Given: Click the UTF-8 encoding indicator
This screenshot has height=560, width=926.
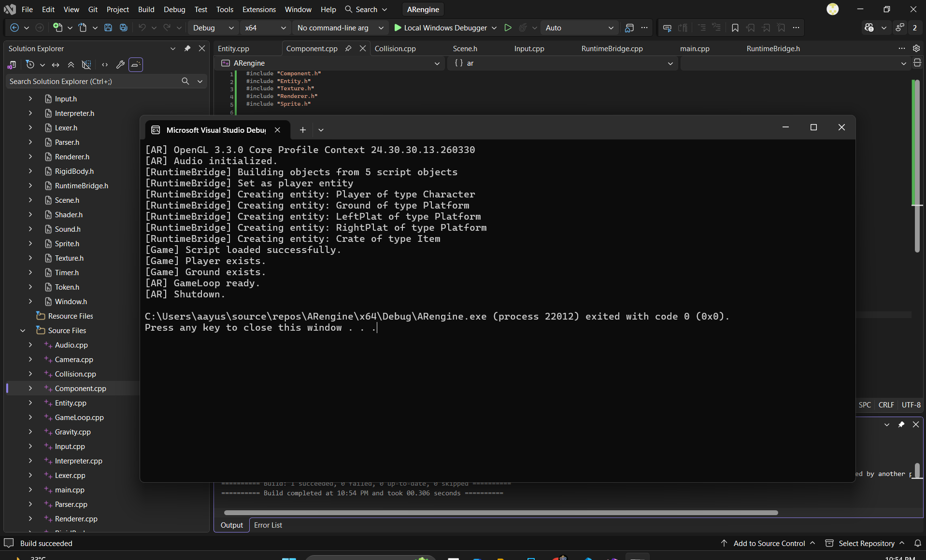Looking at the screenshot, I should (911, 405).
